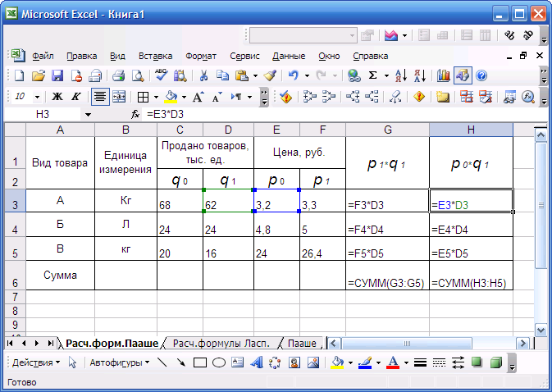This screenshot has height=392, width=552.
Task: Expand the Name Box dropdown showing H3
Action: click(88, 115)
